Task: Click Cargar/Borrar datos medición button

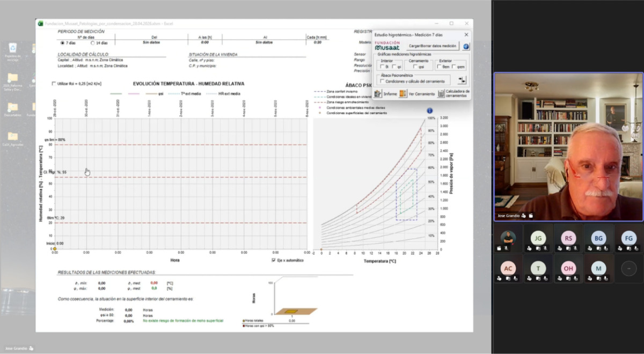Action: [x=433, y=46]
